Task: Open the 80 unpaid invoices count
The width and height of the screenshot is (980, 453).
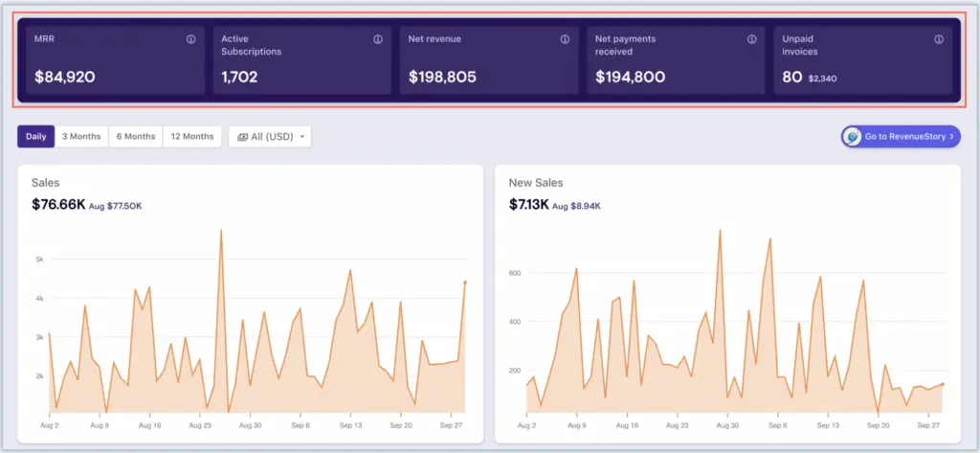Action: (792, 77)
